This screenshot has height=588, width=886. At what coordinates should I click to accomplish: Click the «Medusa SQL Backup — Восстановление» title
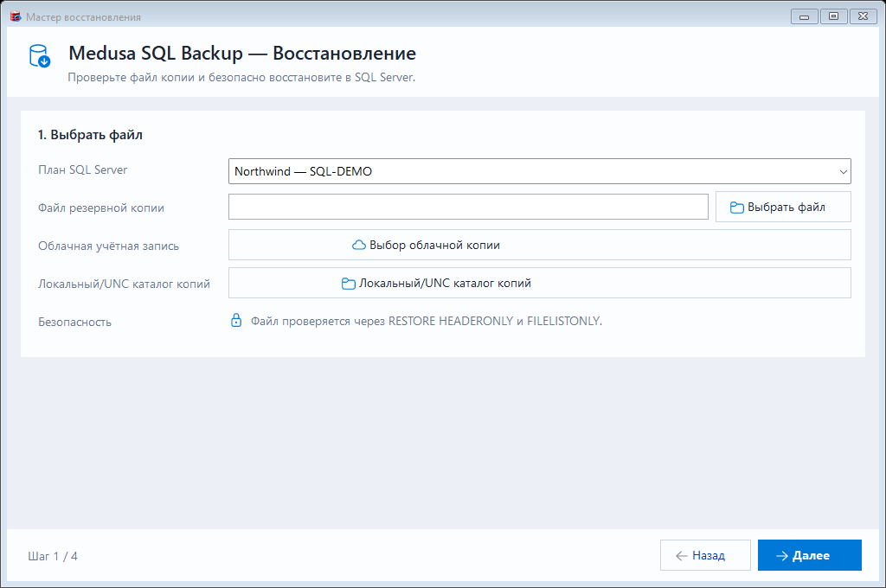point(242,53)
